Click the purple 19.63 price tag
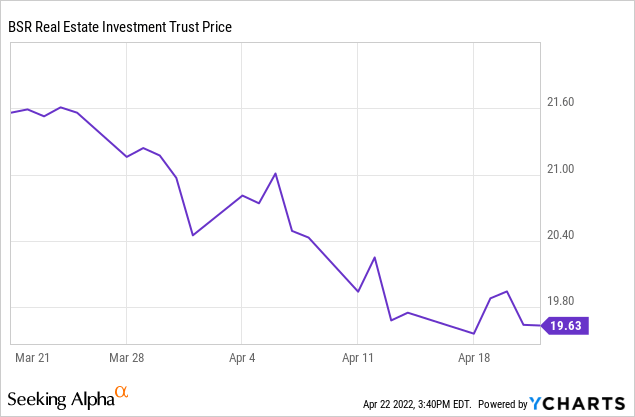635x417 pixels. pyautogui.click(x=565, y=325)
